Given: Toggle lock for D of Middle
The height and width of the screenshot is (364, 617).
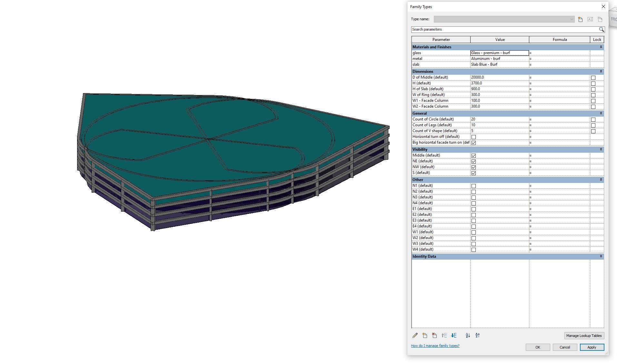Looking at the screenshot, I should tap(593, 78).
